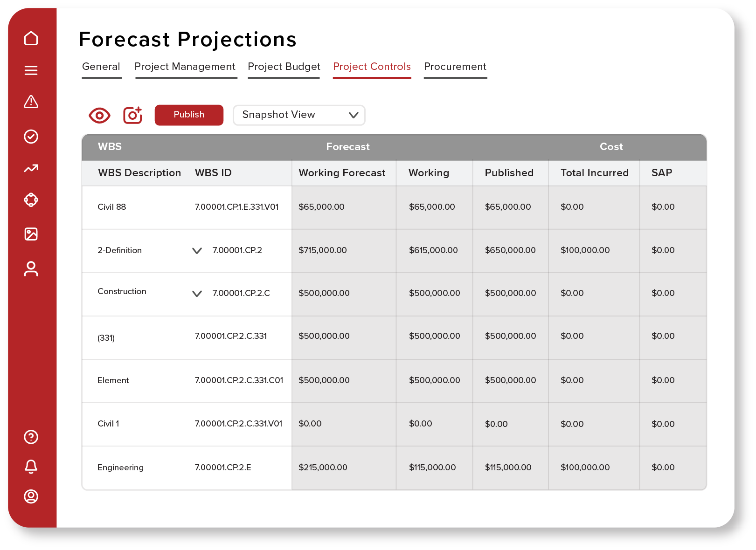
Task: Expand the 2-Definition WBS row
Action: (x=197, y=250)
